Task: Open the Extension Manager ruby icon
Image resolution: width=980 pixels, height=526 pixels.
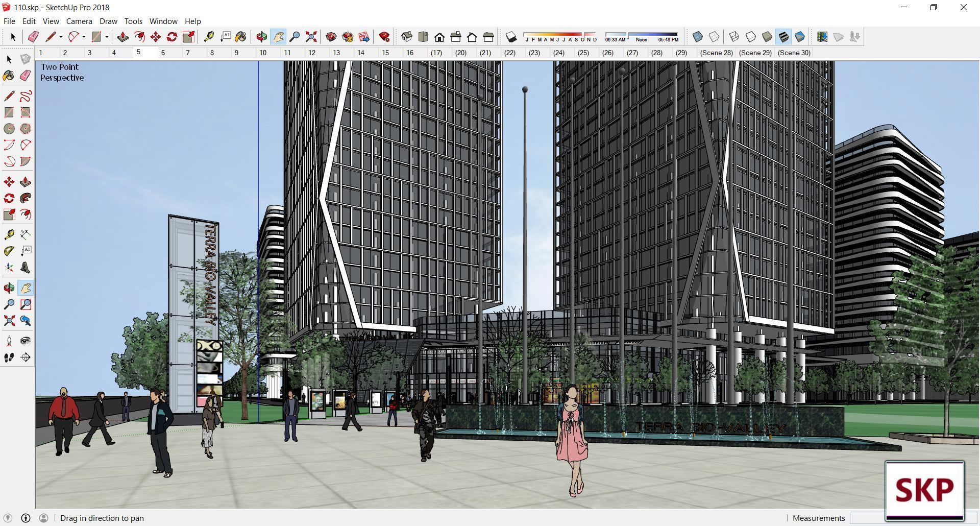Action: coord(384,37)
